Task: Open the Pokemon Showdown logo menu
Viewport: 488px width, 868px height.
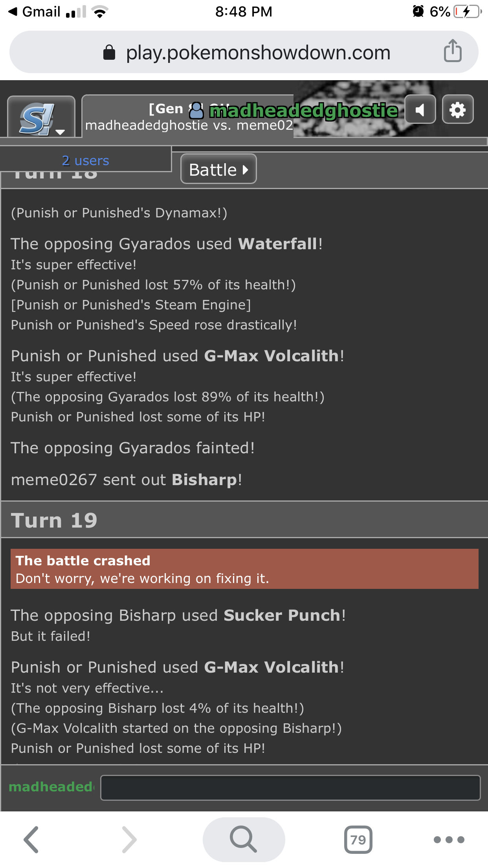Action: 41,117
